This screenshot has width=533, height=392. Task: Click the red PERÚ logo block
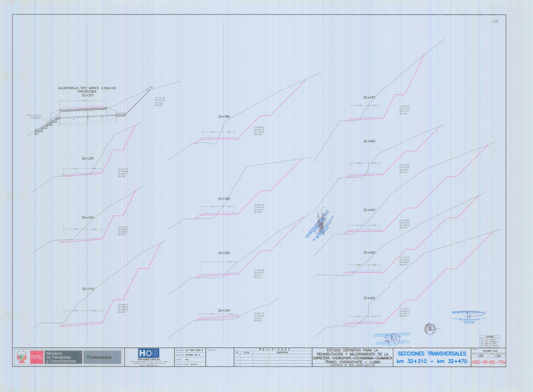point(37,357)
